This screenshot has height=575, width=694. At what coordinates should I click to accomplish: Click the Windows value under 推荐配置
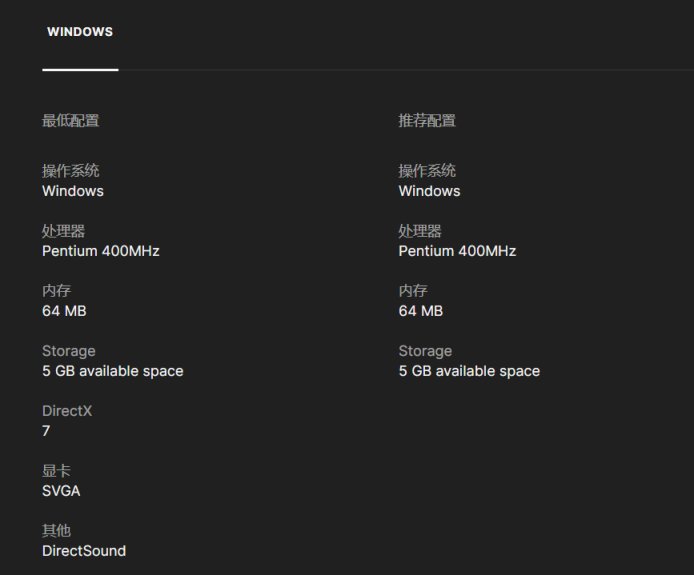(429, 191)
